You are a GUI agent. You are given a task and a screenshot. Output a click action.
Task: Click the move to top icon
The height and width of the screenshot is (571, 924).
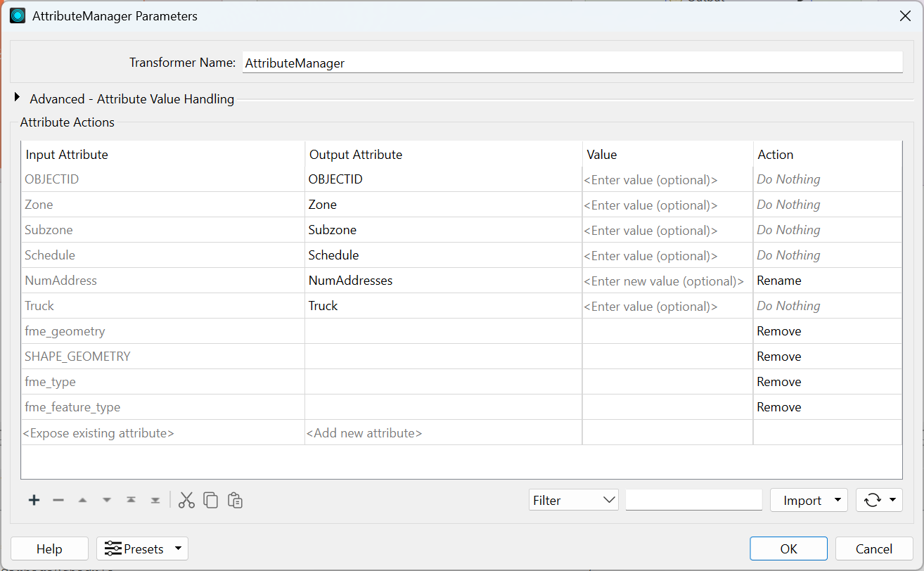(131, 500)
